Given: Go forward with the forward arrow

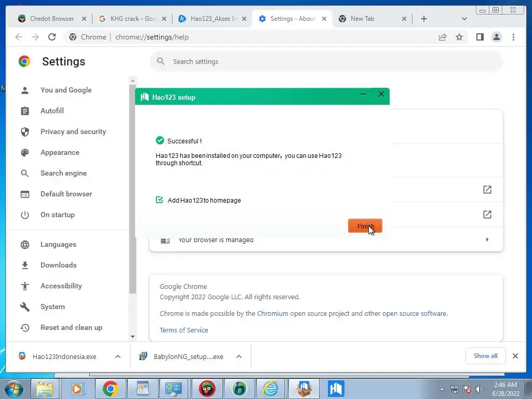Looking at the screenshot, I should coord(35,37).
